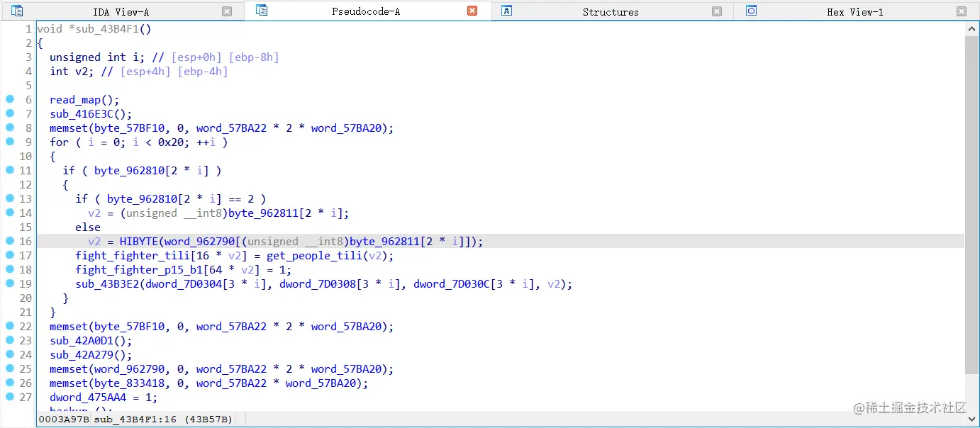980x428 pixels.
Task: Click the IDA View-A tab icon
Action: (17, 11)
